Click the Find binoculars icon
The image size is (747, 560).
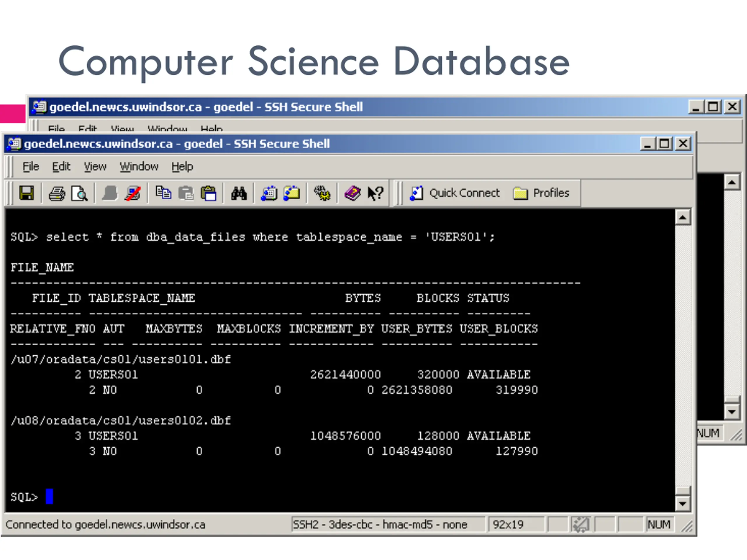239,193
